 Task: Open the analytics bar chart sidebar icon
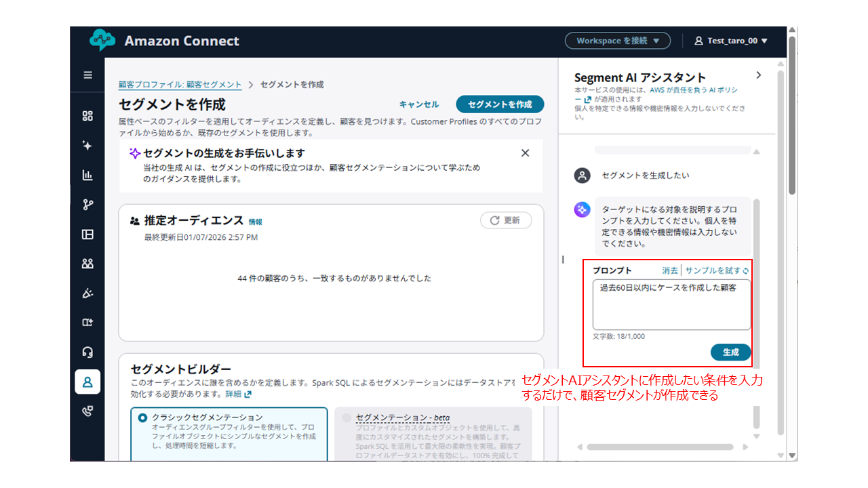point(87,176)
